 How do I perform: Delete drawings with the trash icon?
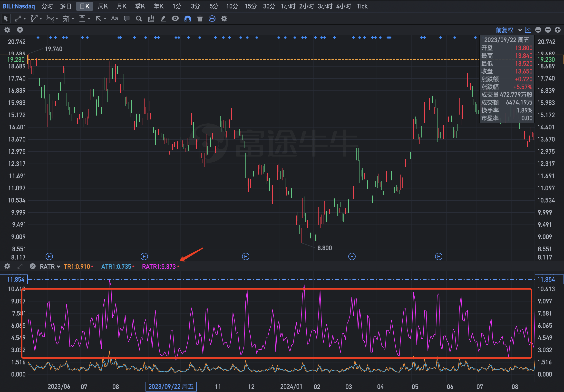[200, 19]
